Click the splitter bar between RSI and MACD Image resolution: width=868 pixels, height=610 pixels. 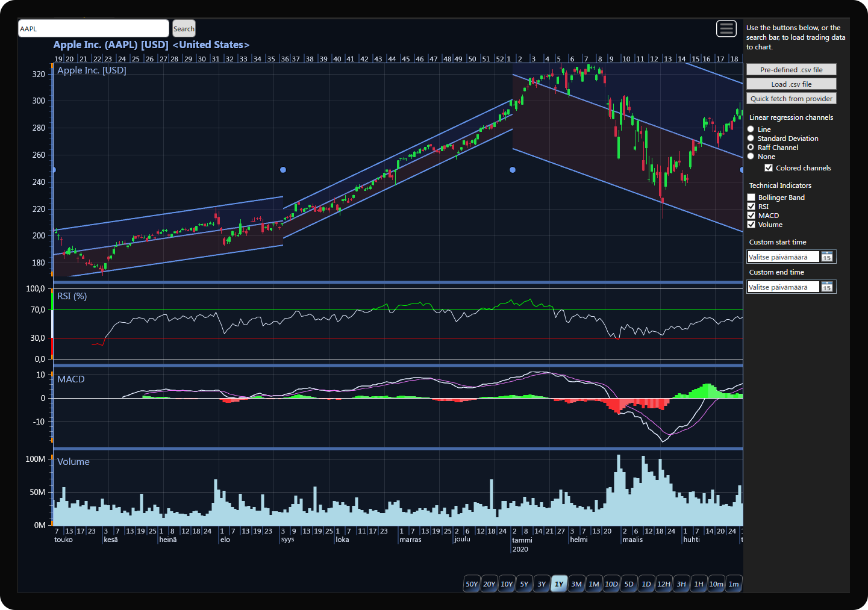398,365
